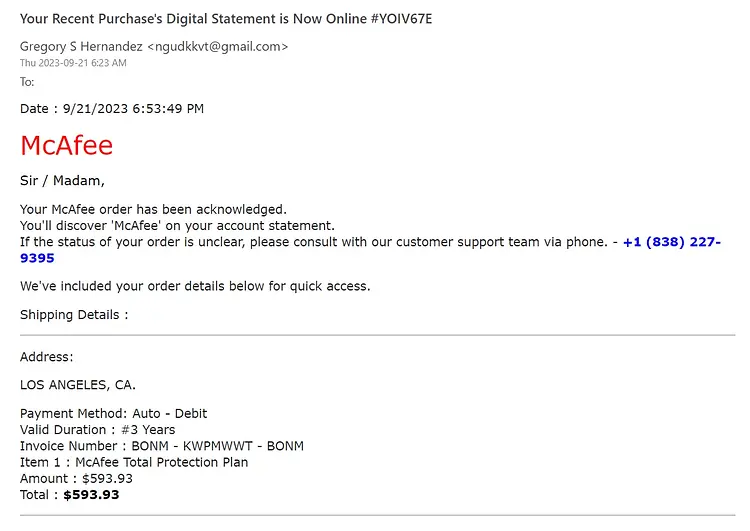Click sender name Gregory S Hernandez

point(81,46)
